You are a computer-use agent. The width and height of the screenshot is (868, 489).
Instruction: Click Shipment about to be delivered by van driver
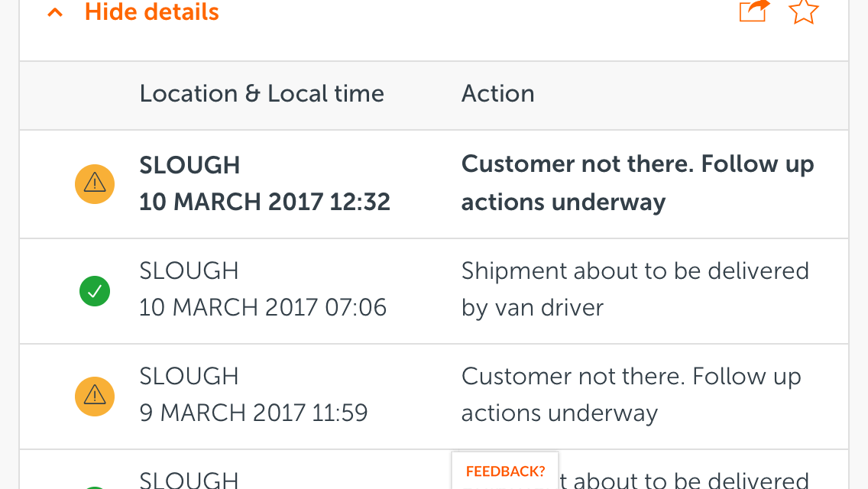click(635, 289)
